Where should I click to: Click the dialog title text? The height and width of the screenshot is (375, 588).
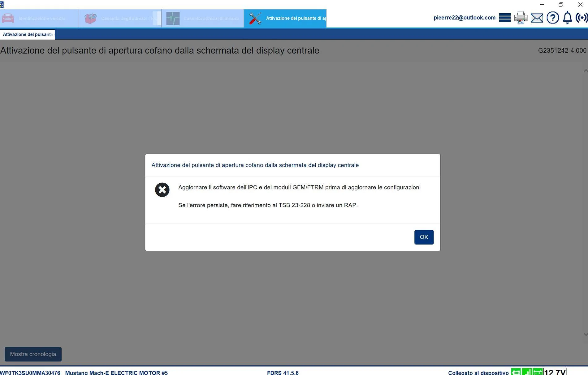coord(255,165)
